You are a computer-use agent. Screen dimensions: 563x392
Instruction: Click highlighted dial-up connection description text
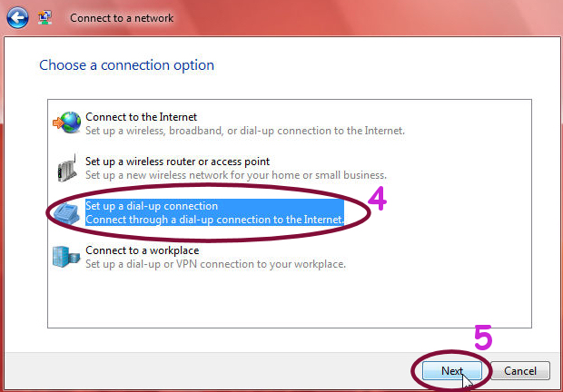tap(214, 220)
